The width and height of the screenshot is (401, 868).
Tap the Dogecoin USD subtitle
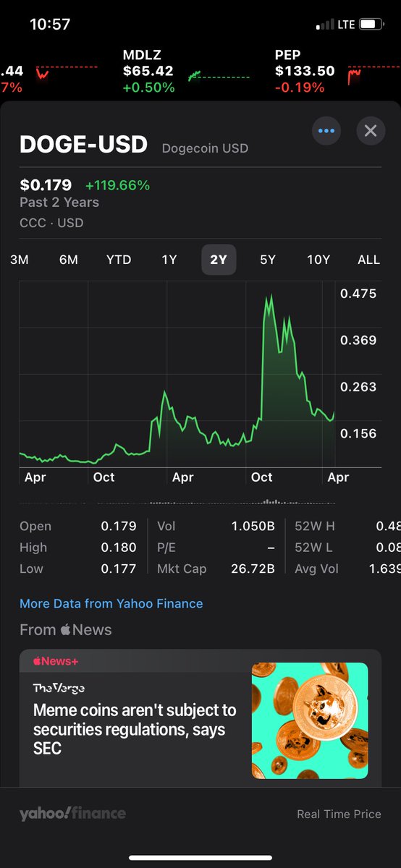(205, 148)
